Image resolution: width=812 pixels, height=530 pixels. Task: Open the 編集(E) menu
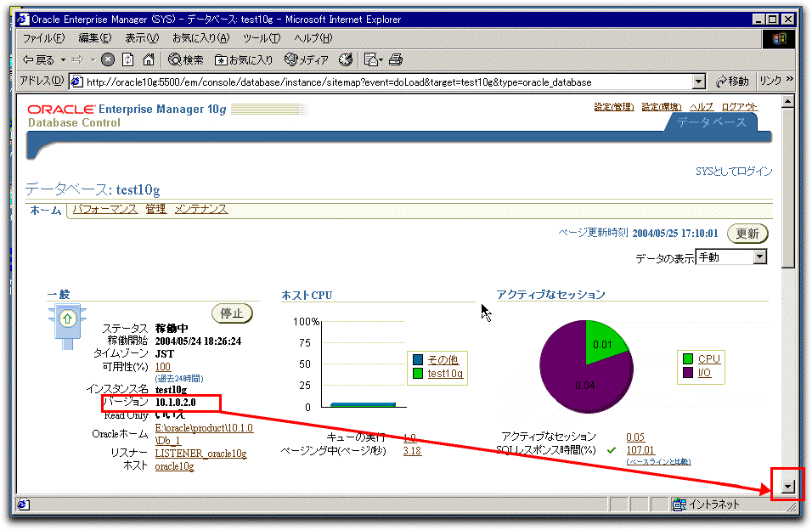(x=95, y=38)
